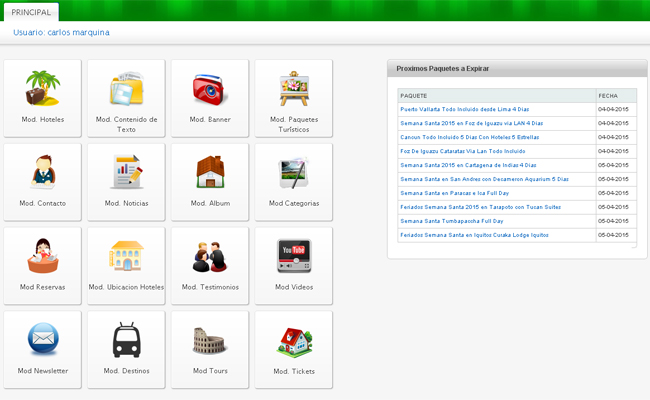The height and width of the screenshot is (400, 650).
Task: Open Mod. Paquetes Turísticos module
Action: (294, 89)
